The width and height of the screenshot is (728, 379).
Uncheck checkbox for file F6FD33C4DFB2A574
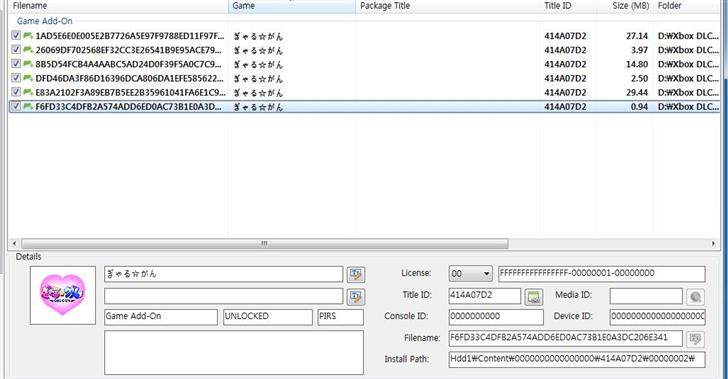pos(16,106)
